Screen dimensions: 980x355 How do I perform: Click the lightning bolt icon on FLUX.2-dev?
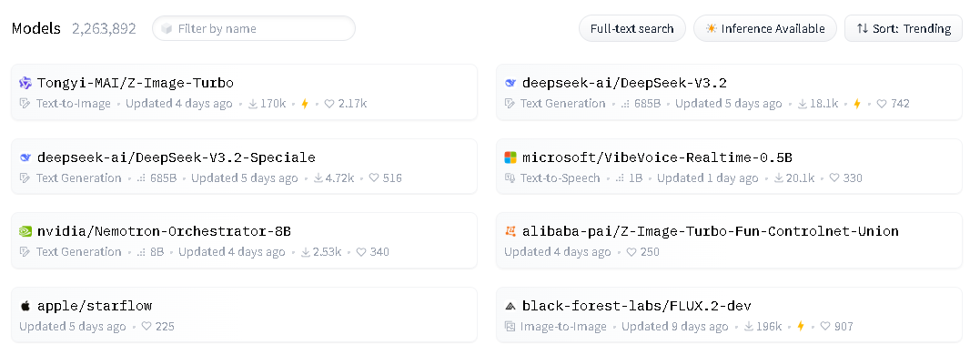click(x=801, y=326)
